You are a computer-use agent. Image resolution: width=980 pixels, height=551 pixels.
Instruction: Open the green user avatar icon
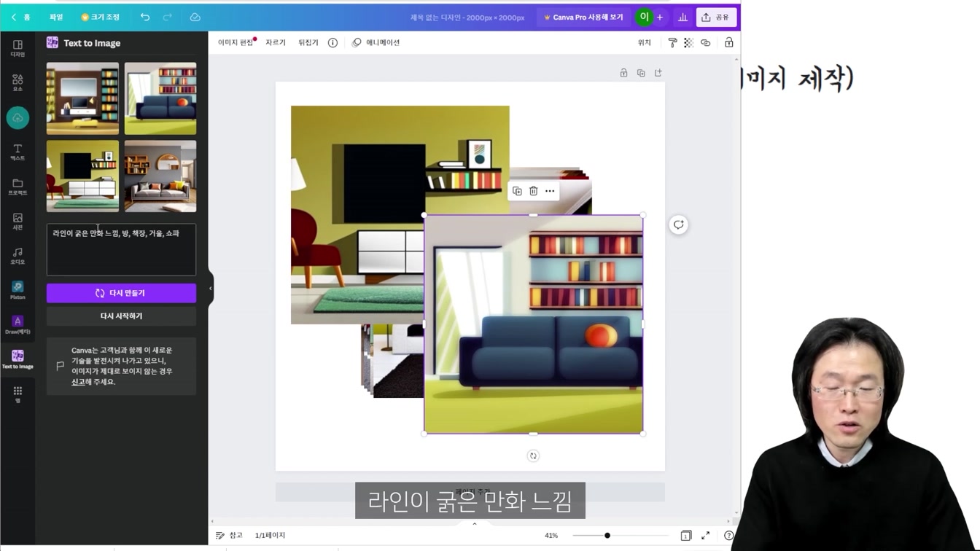click(x=643, y=17)
